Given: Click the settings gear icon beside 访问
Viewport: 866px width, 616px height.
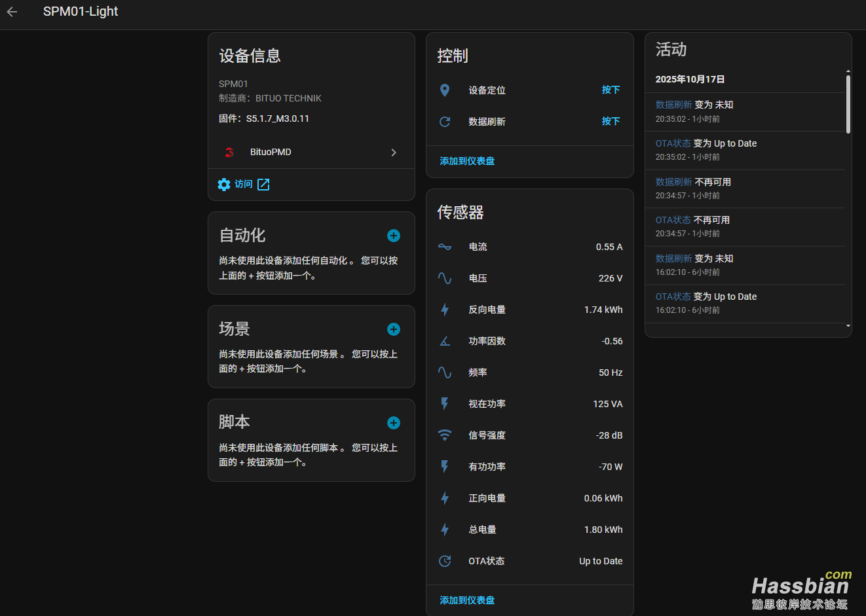Looking at the screenshot, I should click(x=224, y=185).
